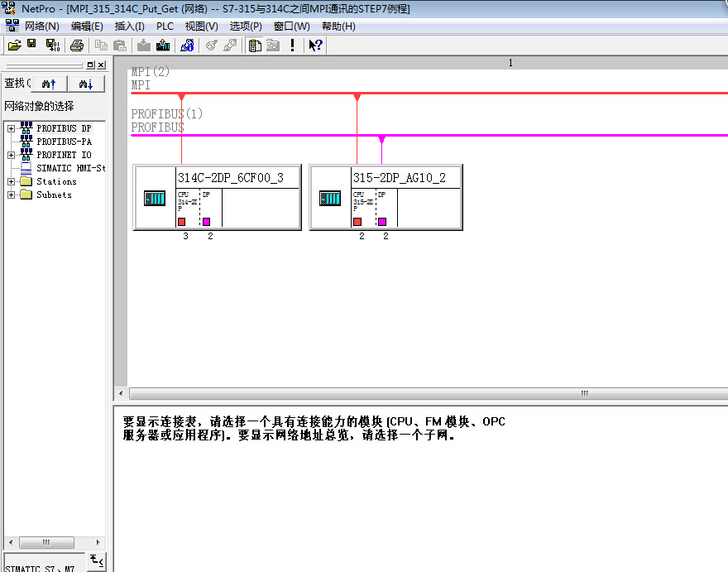The width and height of the screenshot is (728, 572).
Task: Click the catalog profile arrow icon at bottom
Action: pos(97,560)
